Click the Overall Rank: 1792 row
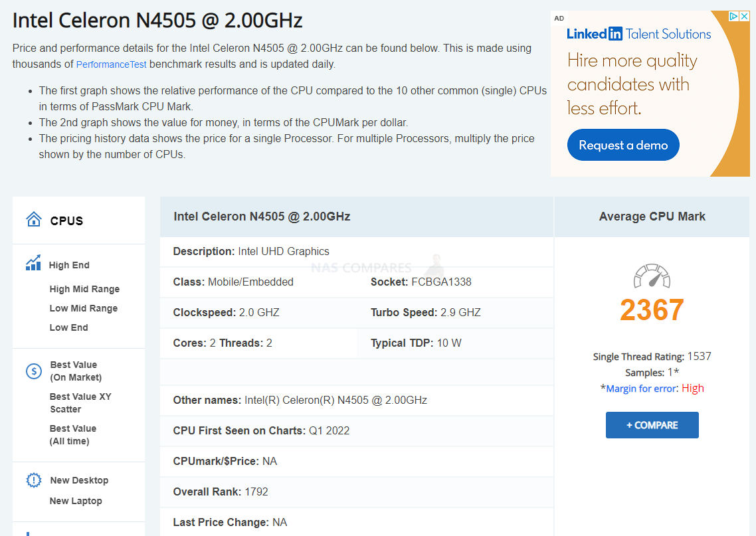The height and width of the screenshot is (536, 756). (x=356, y=491)
